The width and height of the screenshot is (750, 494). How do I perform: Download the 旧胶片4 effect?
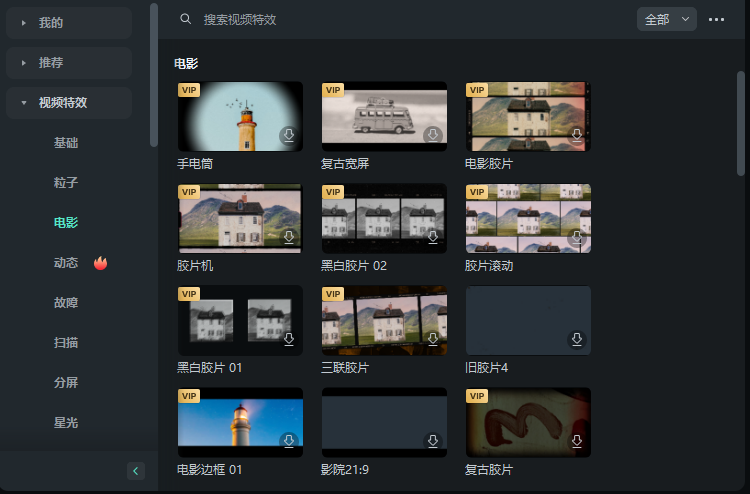tap(577, 340)
